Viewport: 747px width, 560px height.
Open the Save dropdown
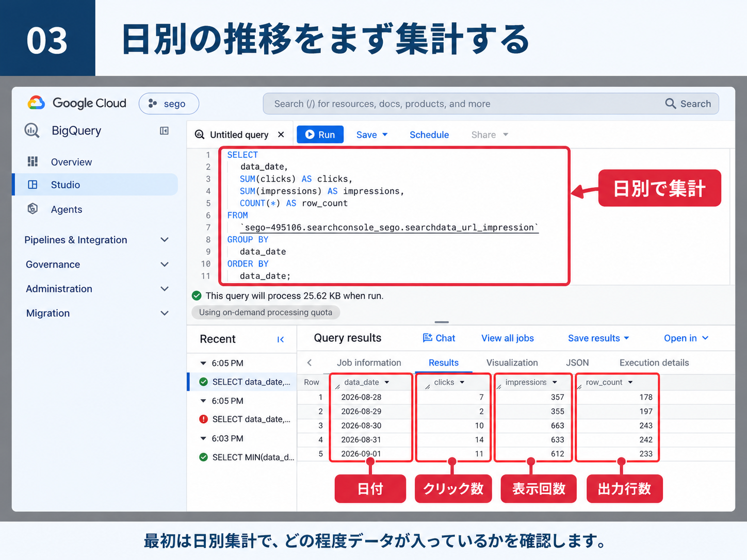pyautogui.click(x=372, y=135)
